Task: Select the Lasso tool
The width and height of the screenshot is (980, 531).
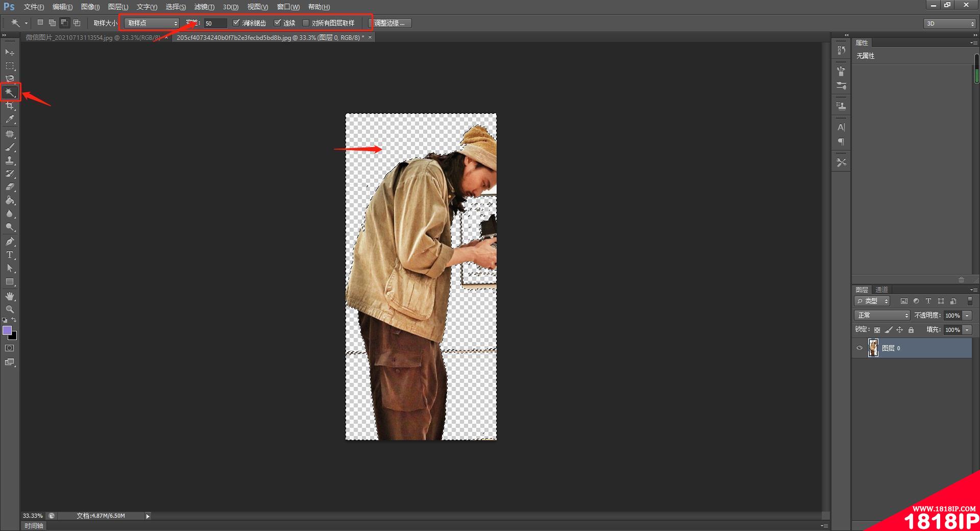Action: click(10, 79)
